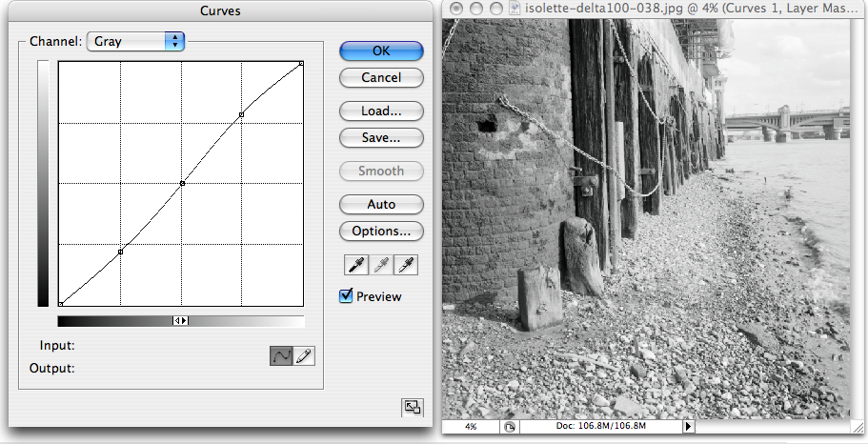The image size is (868, 444).
Task: Select the curve's center control point
Action: (x=182, y=183)
